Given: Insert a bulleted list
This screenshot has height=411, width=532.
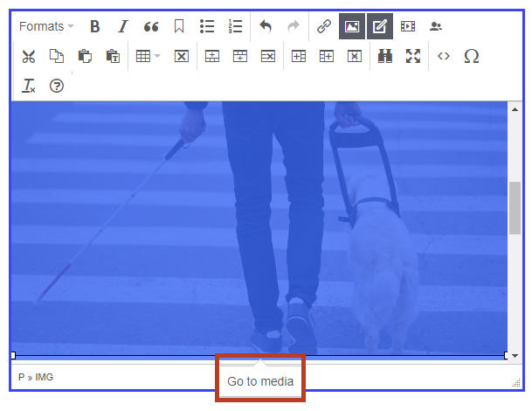Looking at the screenshot, I should pos(207,26).
